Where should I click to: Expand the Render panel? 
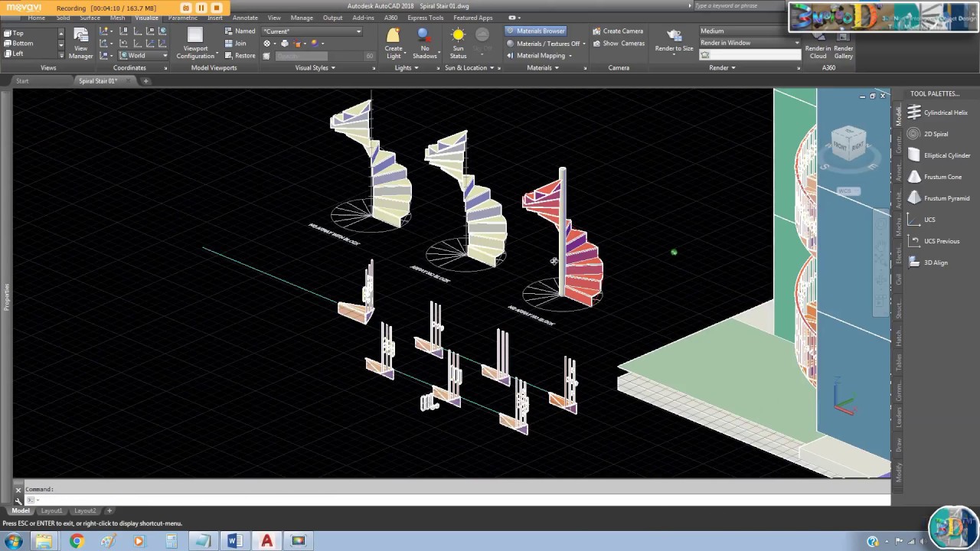[x=722, y=67]
